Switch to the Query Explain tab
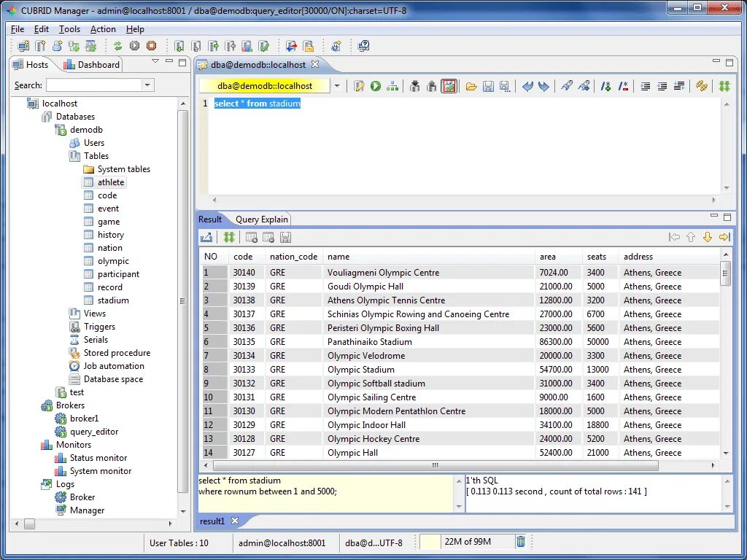This screenshot has height=560, width=747. tap(262, 219)
